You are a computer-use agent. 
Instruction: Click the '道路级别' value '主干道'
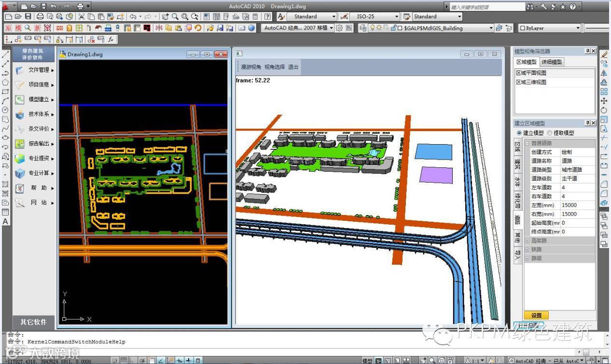[x=577, y=178]
